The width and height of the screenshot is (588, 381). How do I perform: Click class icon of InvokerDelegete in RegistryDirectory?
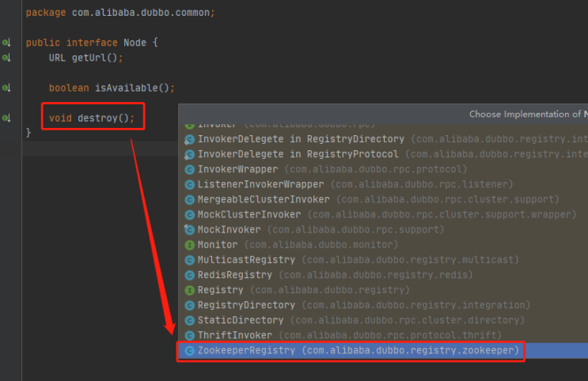(189, 139)
